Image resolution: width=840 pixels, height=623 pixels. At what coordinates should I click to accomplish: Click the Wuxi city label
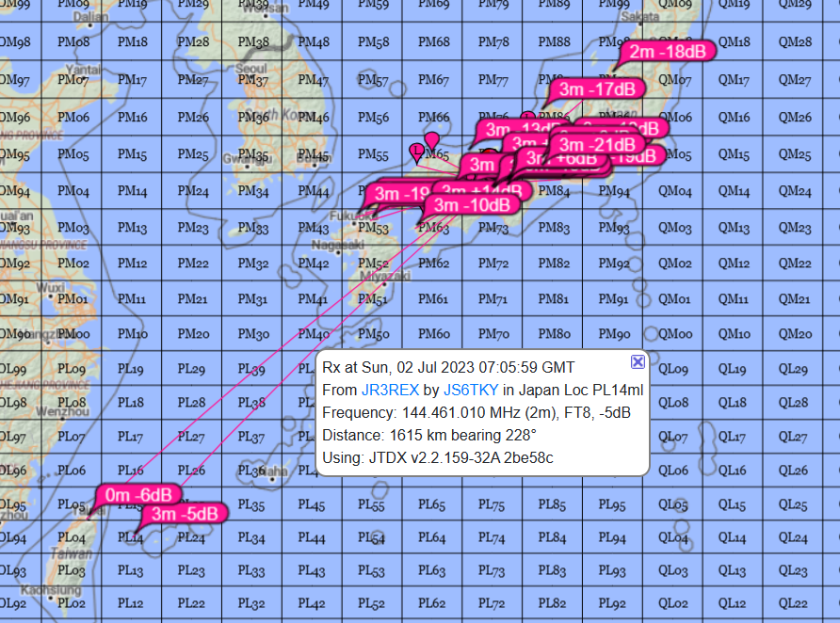click(x=50, y=287)
